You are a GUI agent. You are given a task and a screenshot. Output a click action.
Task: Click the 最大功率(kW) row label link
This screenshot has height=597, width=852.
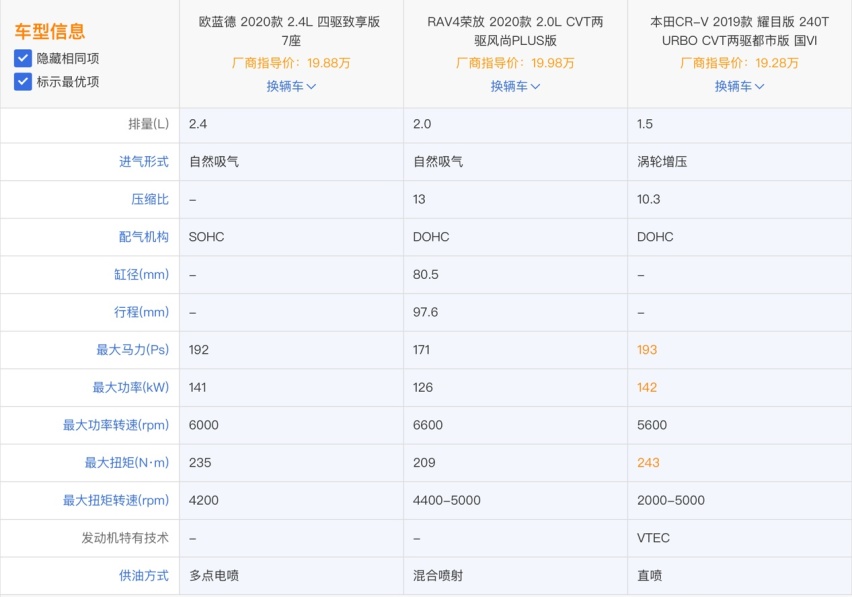click(130, 387)
